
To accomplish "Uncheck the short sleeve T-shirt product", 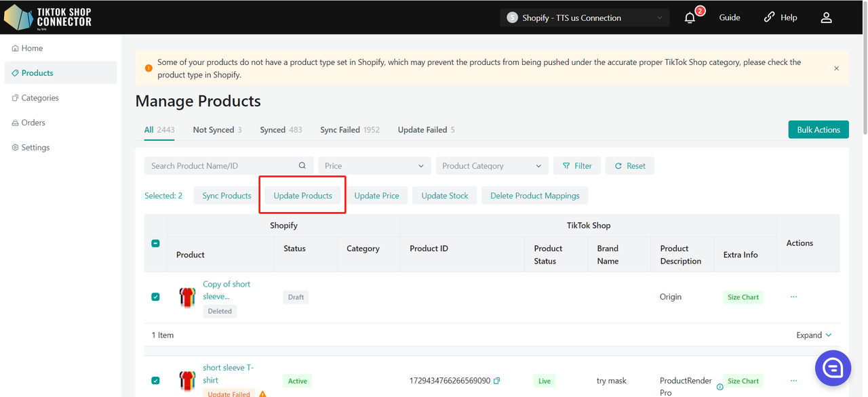I will (155, 381).
